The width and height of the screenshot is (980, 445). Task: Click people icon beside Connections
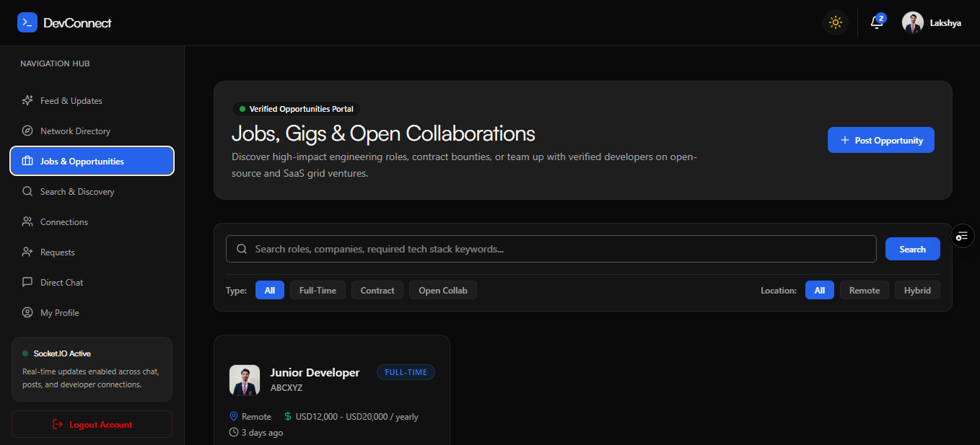(x=27, y=222)
